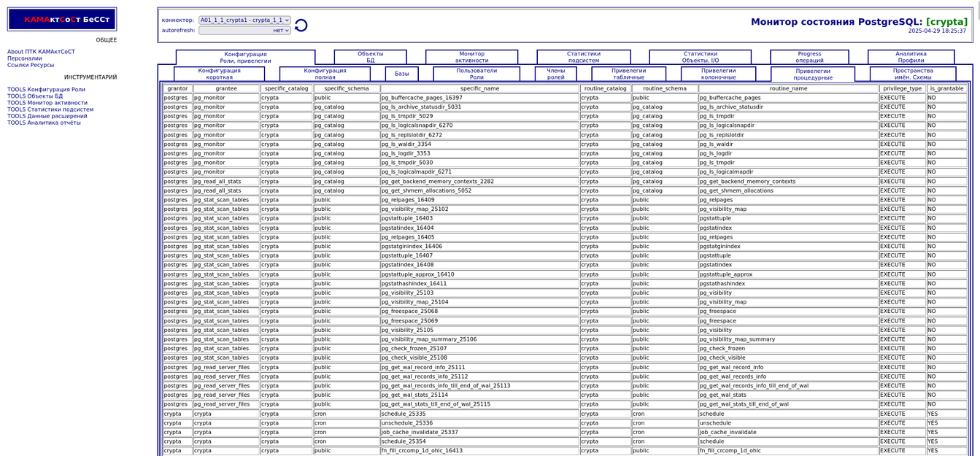Open the Базы sub-tab
The image size is (980, 456).
tap(401, 74)
